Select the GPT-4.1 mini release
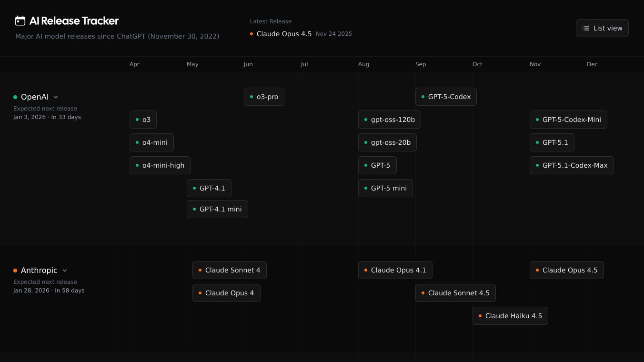 point(217,209)
